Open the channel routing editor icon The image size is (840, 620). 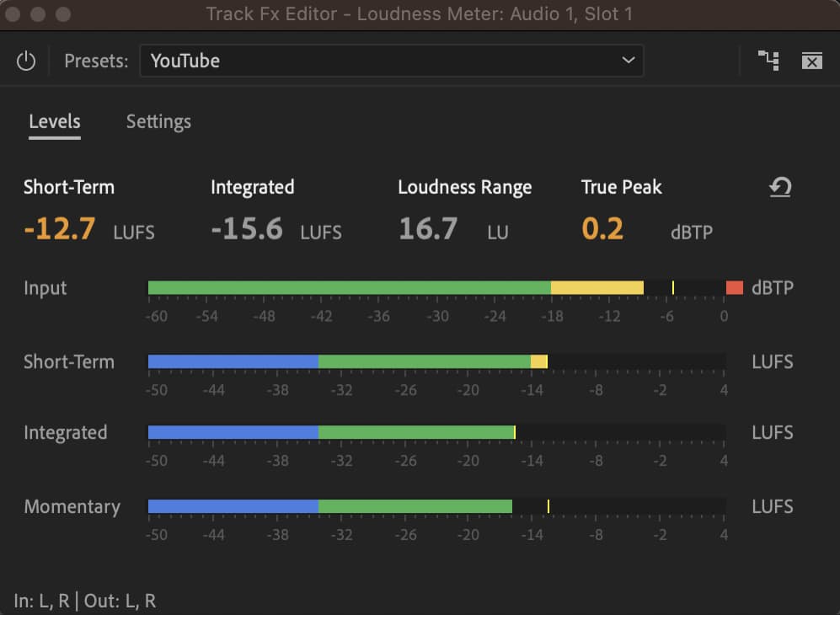(x=768, y=61)
